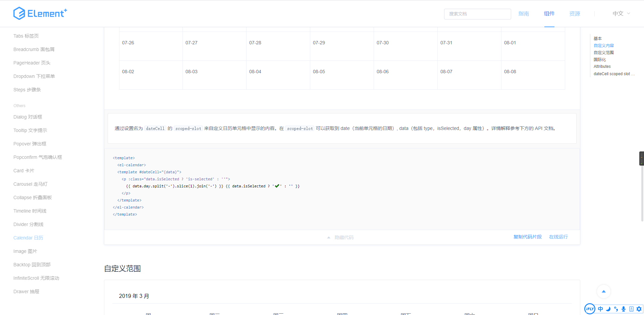Open the 中文 language dropdown
The height and width of the screenshot is (315, 644).
(622, 14)
